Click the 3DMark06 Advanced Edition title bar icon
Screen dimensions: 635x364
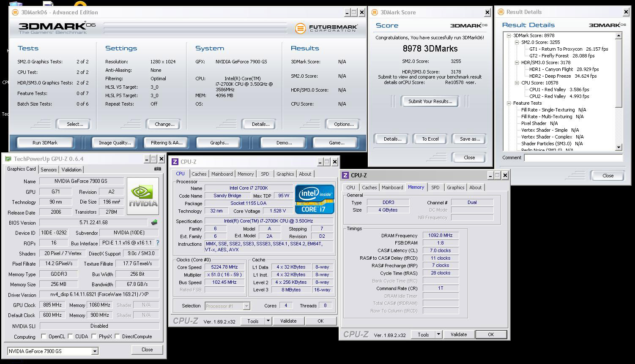pyautogui.click(x=15, y=12)
